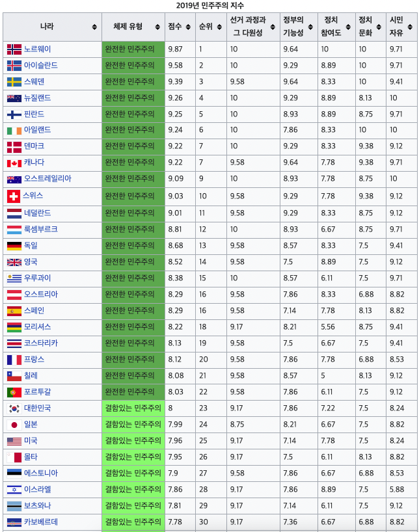
Task: Open the 보츠와나 country link
Action: (x=37, y=506)
